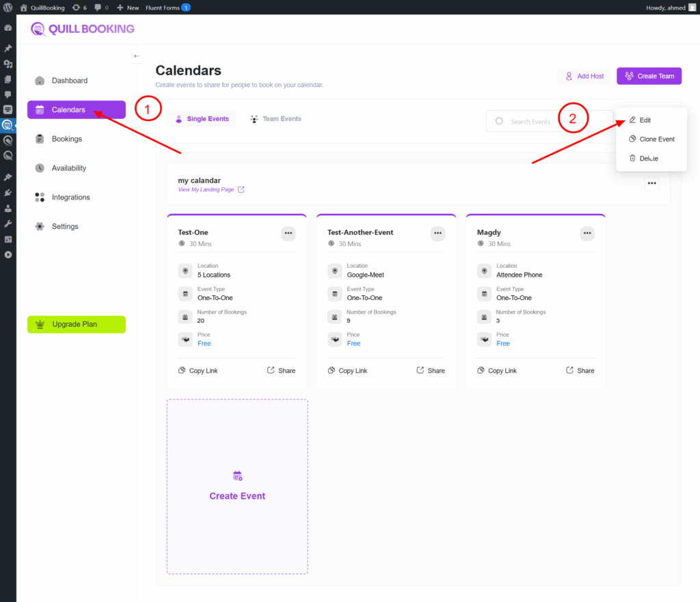Open the Magdy event options menu

(x=587, y=234)
